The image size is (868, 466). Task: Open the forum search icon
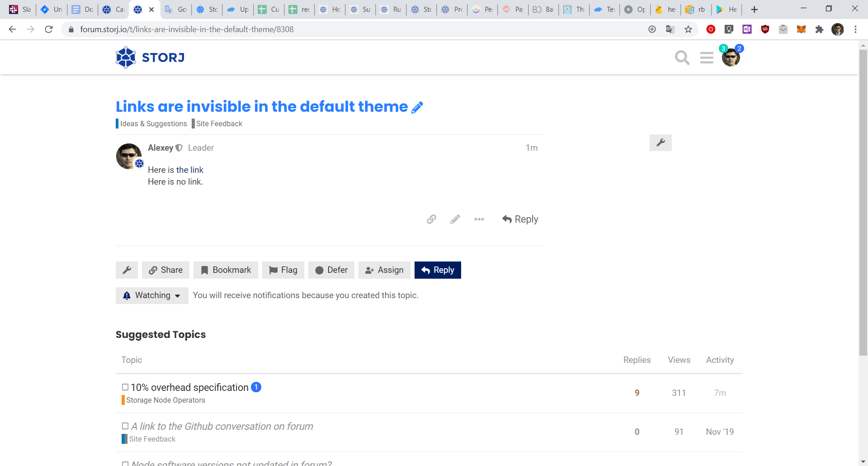point(682,58)
